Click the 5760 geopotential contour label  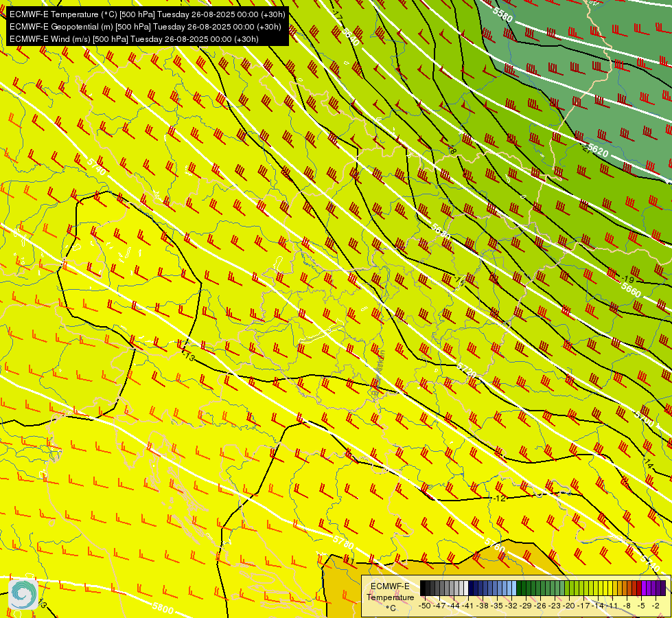495,545
